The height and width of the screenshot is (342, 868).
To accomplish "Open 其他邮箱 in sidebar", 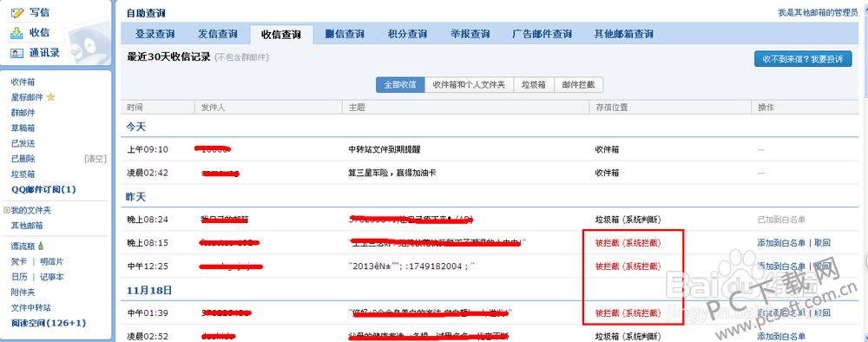I will click(x=27, y=226).
